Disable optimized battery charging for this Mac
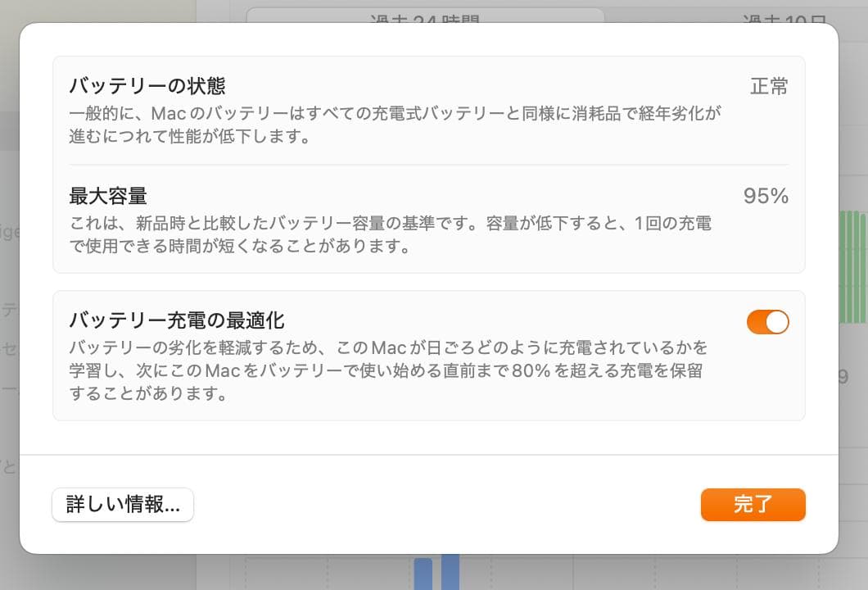 click(x=767, y=322)
